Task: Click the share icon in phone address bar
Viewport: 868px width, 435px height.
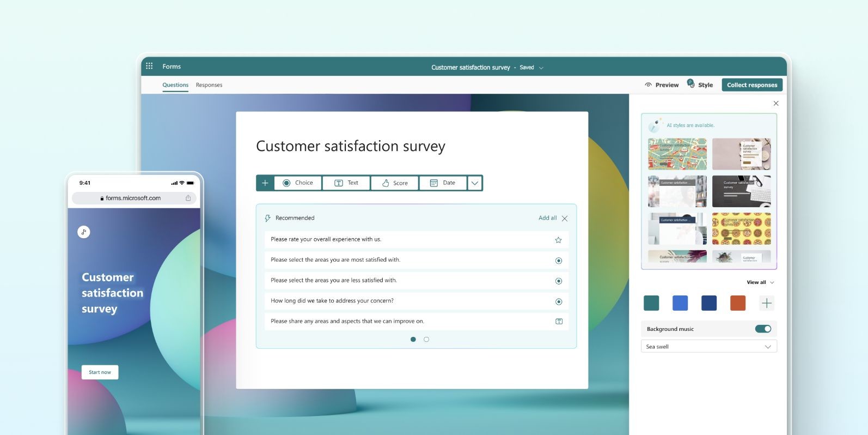Action: click(x=188, y=198)
